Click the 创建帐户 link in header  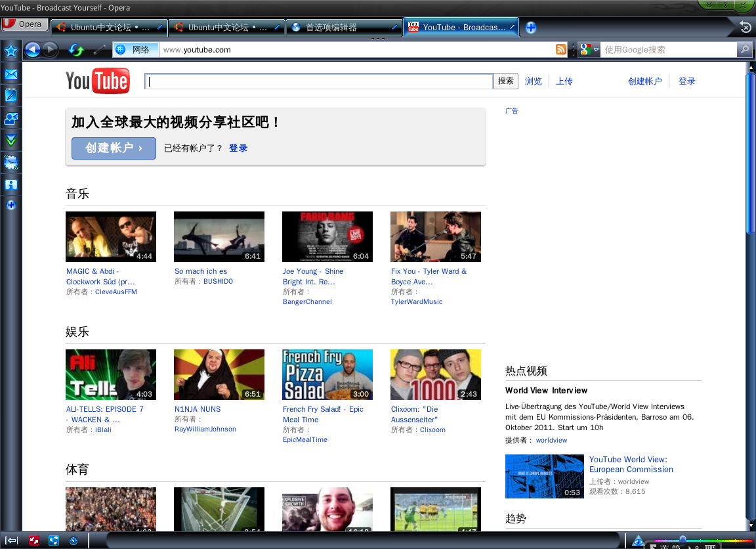[x=644, y=81]
